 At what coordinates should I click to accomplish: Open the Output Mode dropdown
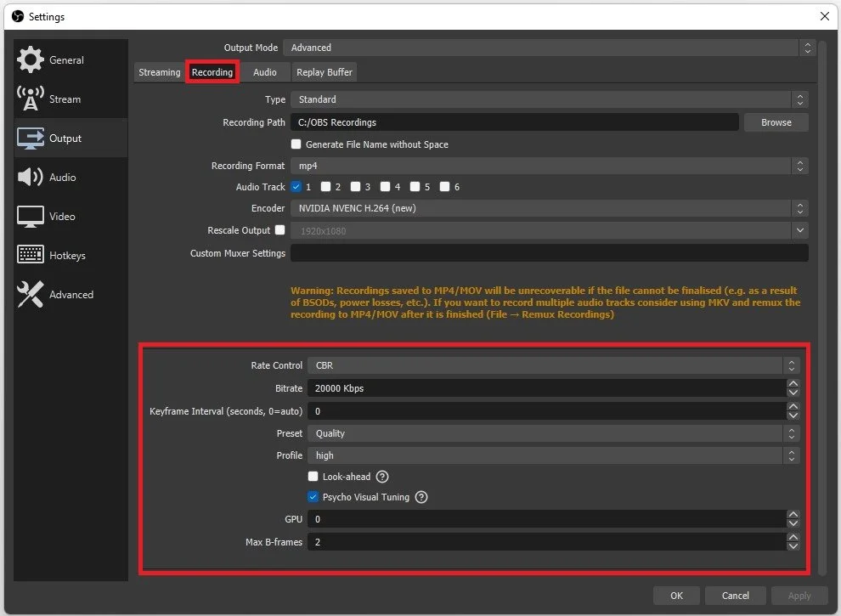click(550, 48)
